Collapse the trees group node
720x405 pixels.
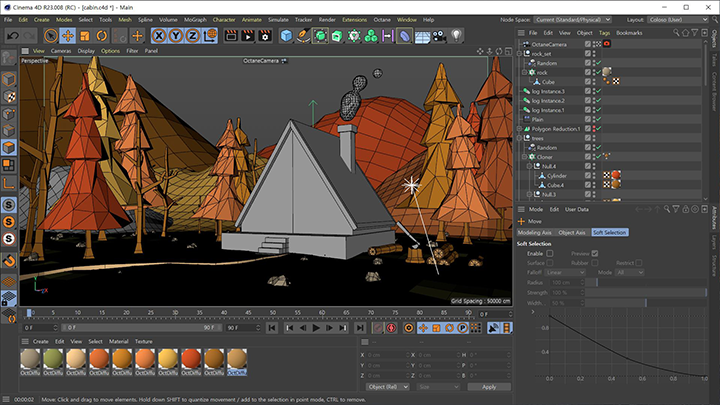point(519,138)
